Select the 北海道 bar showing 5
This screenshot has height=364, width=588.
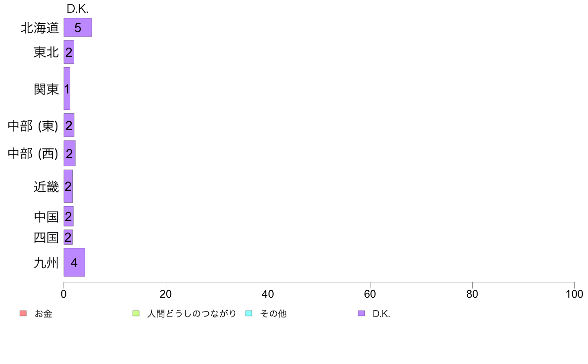[78, 28]
